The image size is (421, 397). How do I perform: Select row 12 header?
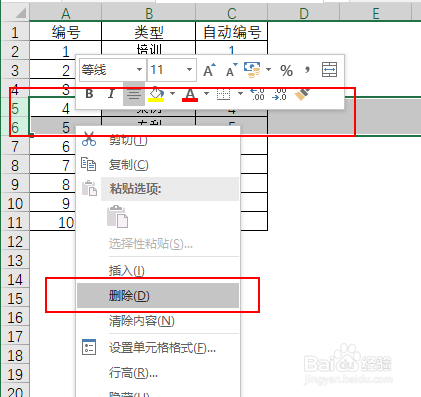click(x=15, y=241)
